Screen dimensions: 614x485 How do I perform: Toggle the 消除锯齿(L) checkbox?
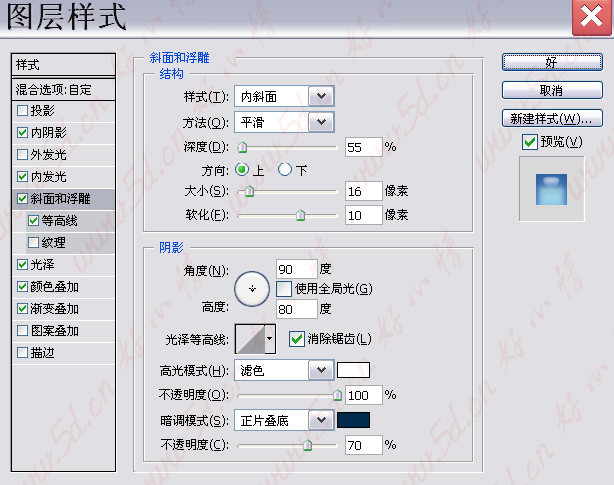coord(296,339)
